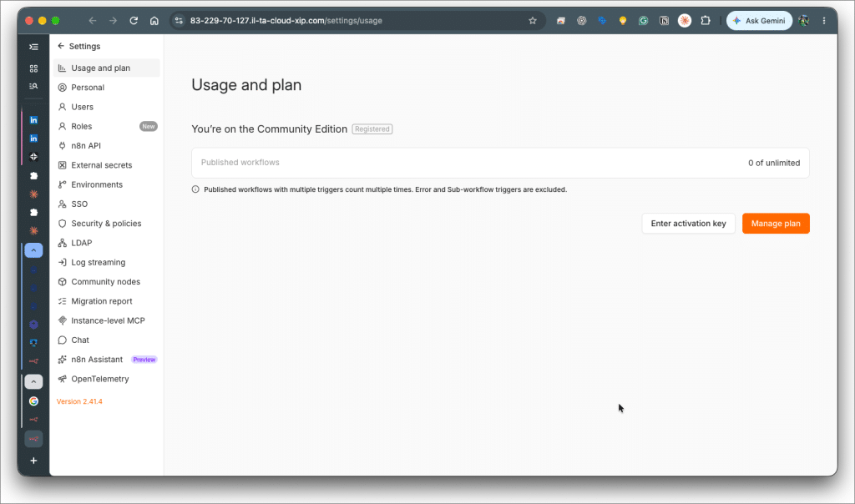Screen dimensions: 855x504
Task: Open the lightbulb extension
Action: [x=623, y=21]
